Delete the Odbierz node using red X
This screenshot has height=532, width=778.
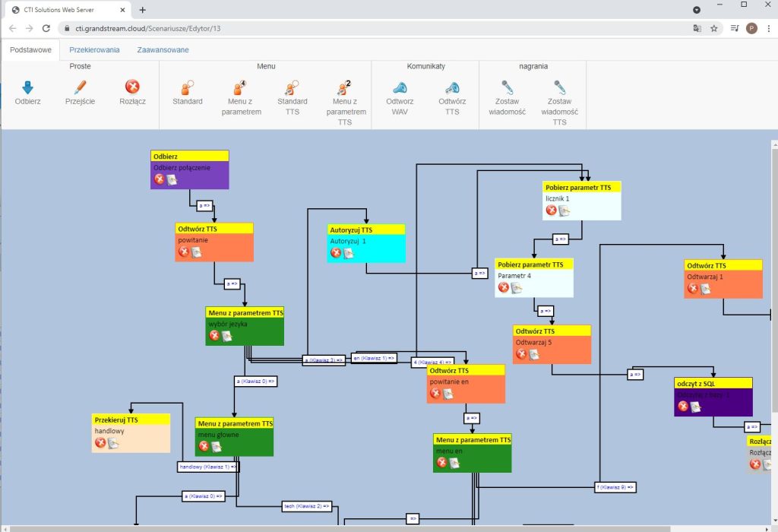click(x=160, y=179)
